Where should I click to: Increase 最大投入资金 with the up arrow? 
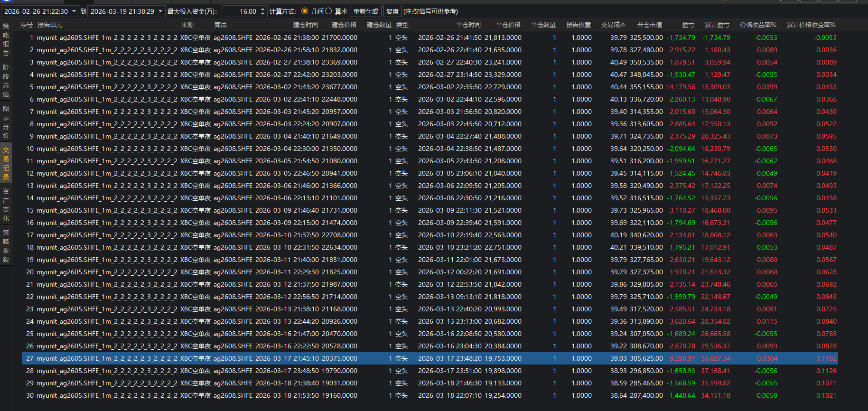click(263, 9)
